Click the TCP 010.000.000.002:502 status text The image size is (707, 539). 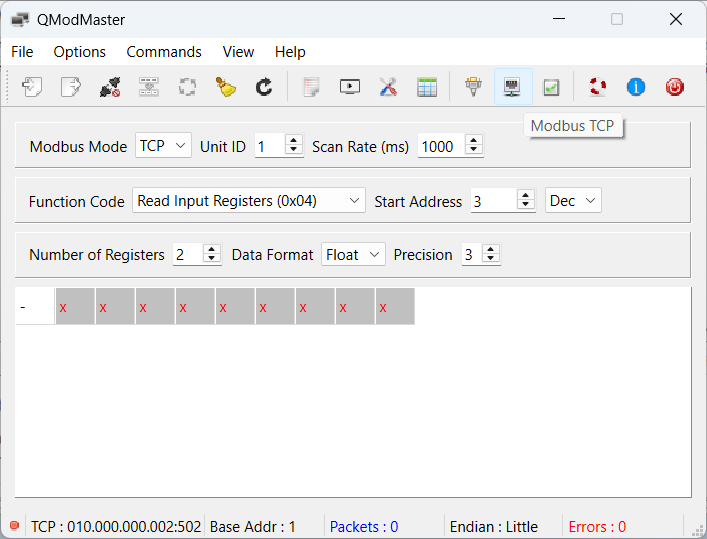[x=116, y=526]
